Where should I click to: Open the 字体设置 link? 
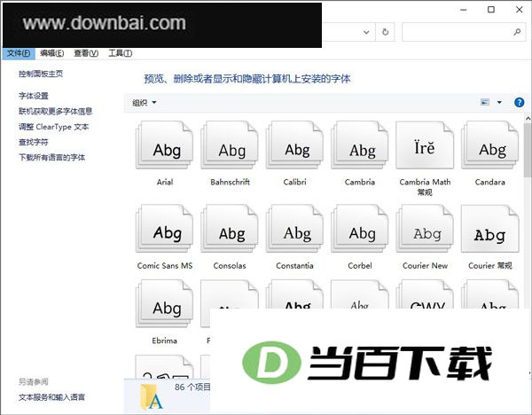tap(34, 96)
